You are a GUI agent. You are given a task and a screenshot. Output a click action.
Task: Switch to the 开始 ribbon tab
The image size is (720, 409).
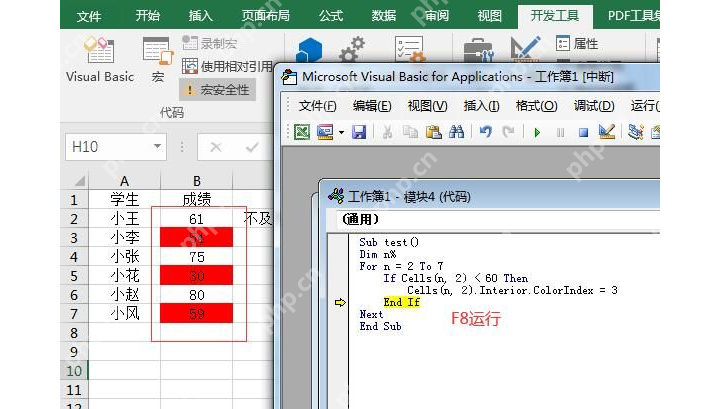pyautogui.click(x=147, y=16)
